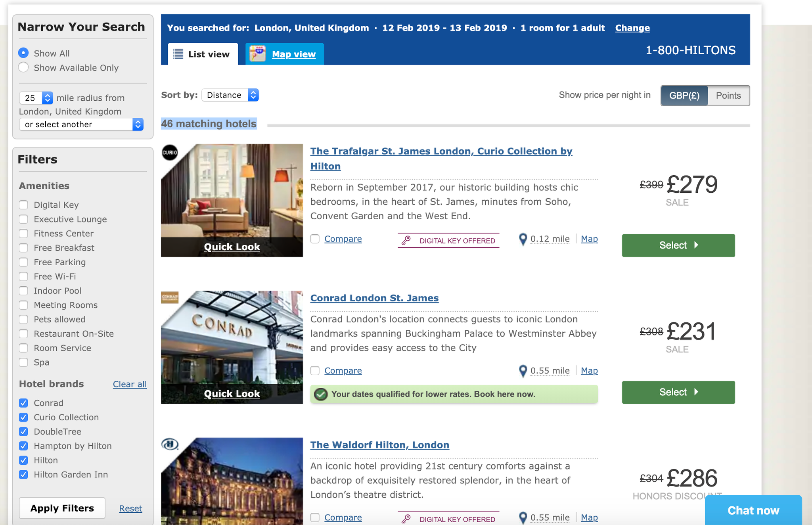Click the location pin beside 0.12 mile
The image size is (812, 525).
coord(523,239)
